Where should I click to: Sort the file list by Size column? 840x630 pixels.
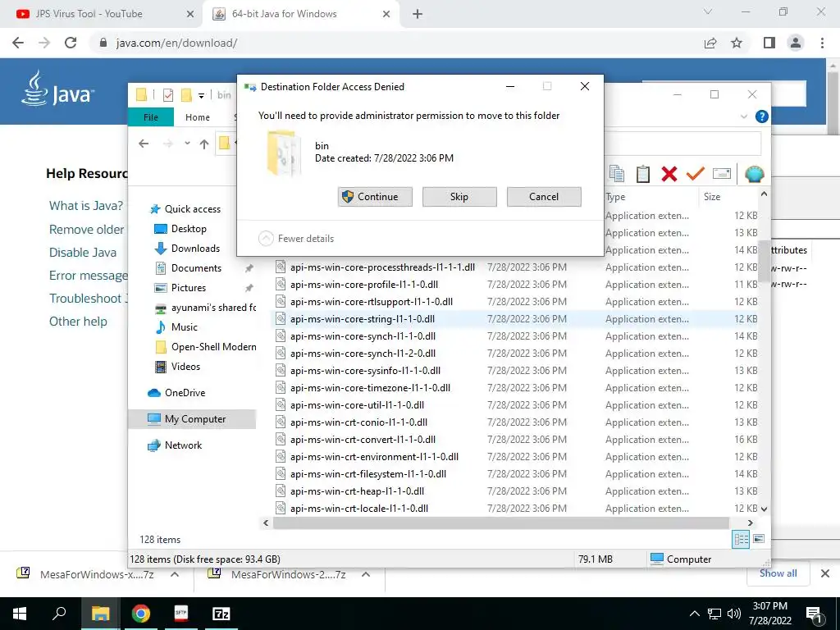[x=712, y=197]
